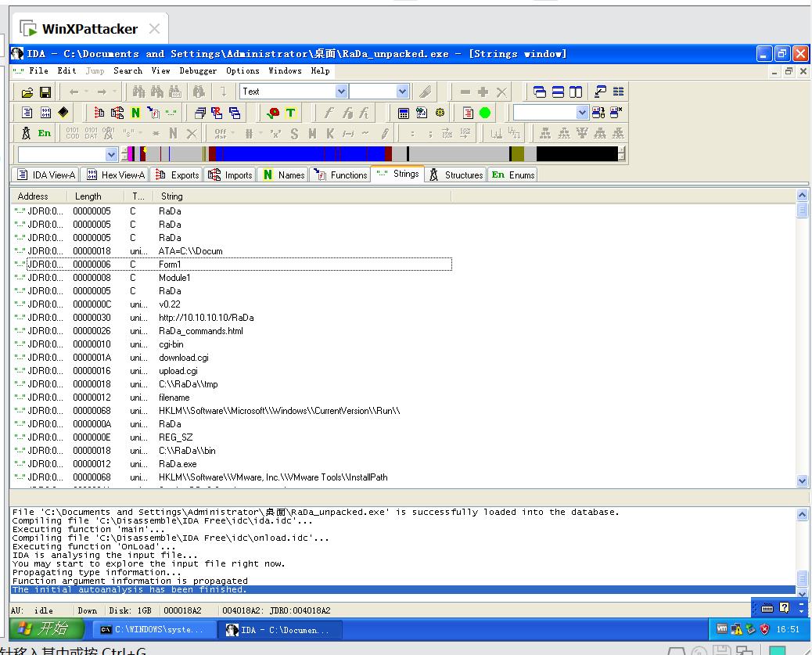Image resolution: width=812 pixels, height=655 pixels.
Task: Switch to the Hex View-A tab
Action: (x=115, y=175)
